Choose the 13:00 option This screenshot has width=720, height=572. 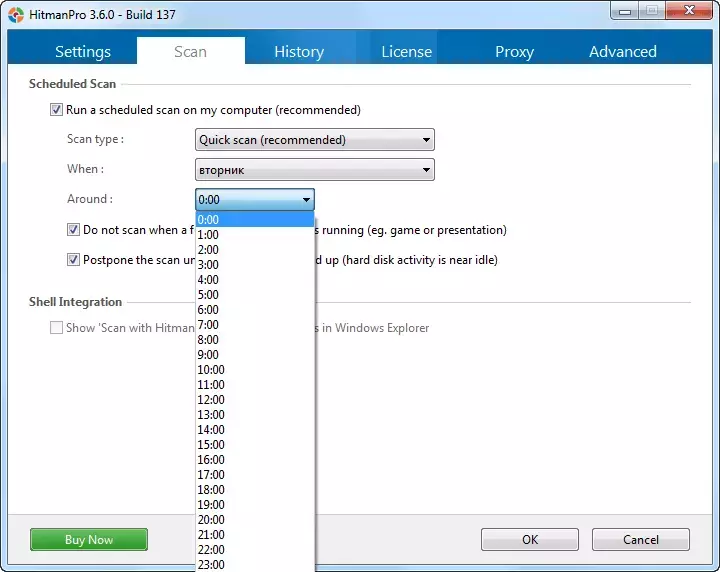[x=255, y=415]
